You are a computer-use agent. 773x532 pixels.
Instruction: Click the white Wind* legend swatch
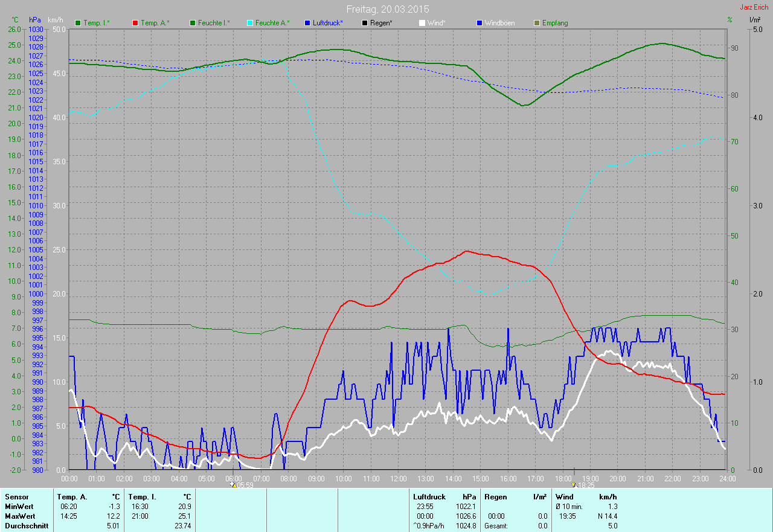(x=422, y=23)
